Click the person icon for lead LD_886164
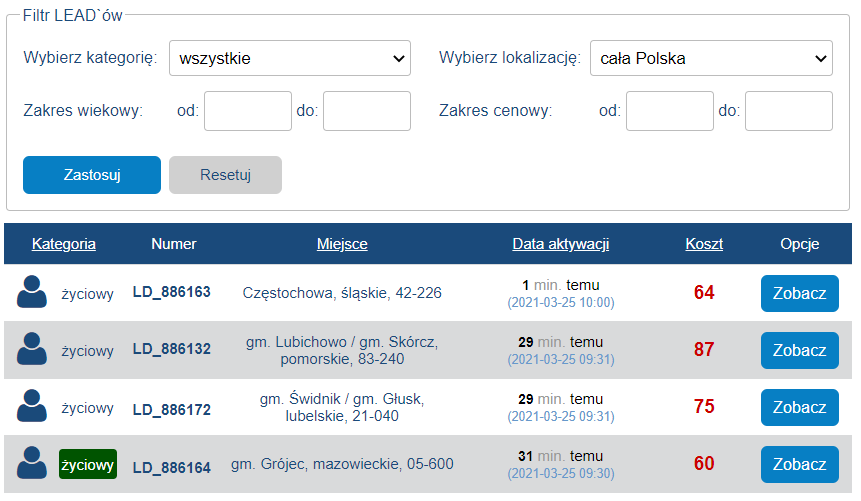Image resolution: width=861 pixels, height=501 pixels. pyautogui.click(x=32, y=463)
